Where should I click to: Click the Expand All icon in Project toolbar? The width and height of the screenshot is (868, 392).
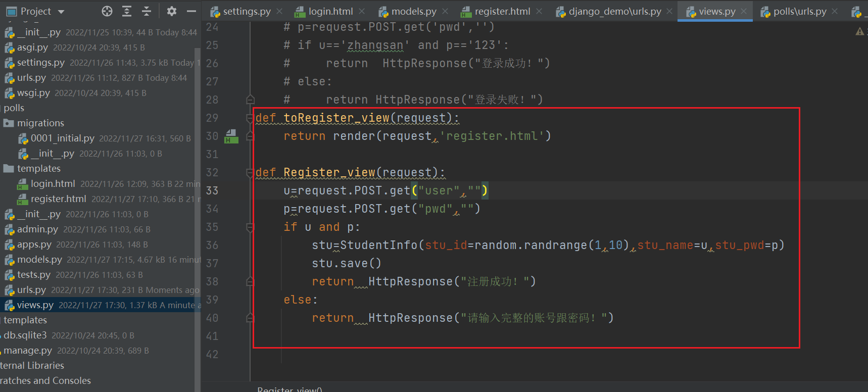point(127,11)
